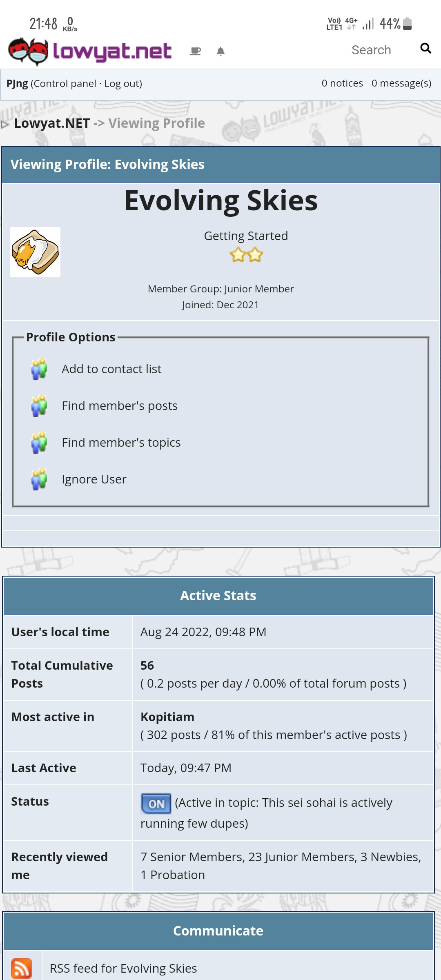Viewport: 441px width, 980px height.
Task: Click the lowyat.net logo
Action: coord(90,51)
